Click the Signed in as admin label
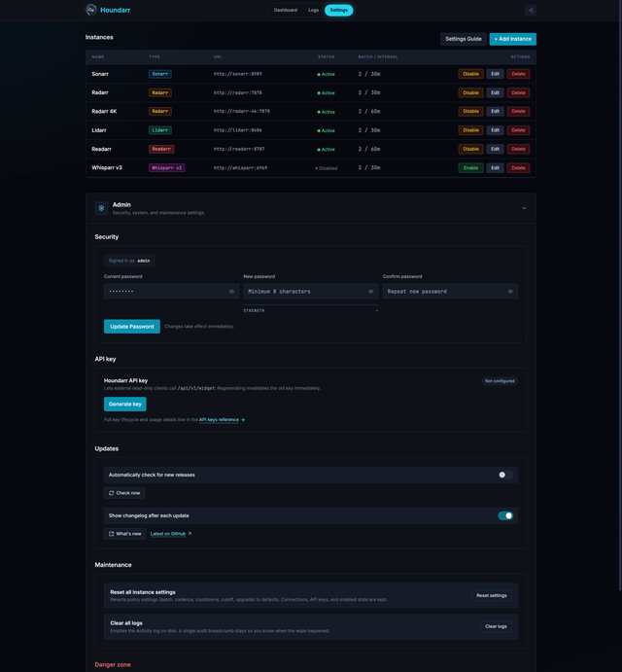Screen dimensions: 622x672 (x=129, y=261)
